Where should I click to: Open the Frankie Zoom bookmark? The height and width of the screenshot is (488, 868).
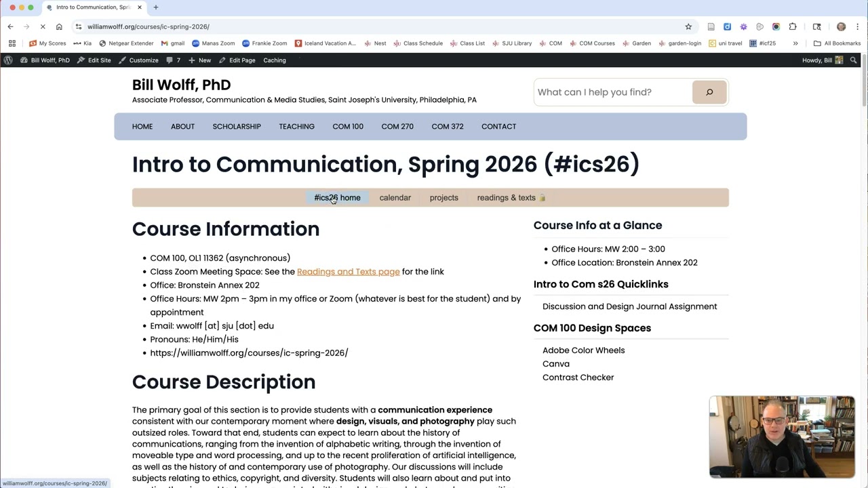tap(264, 43)
